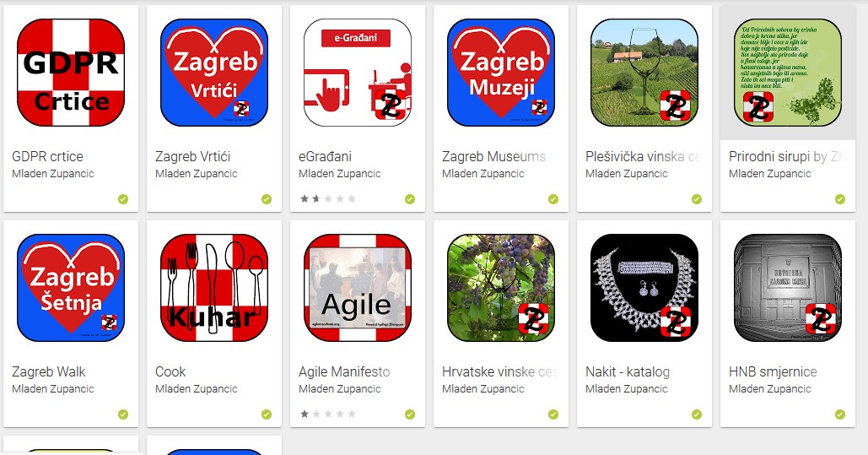The image size is (868, 455).
Task: Select the Zagreb Muzeji heart icon
Action: point(501,73)
